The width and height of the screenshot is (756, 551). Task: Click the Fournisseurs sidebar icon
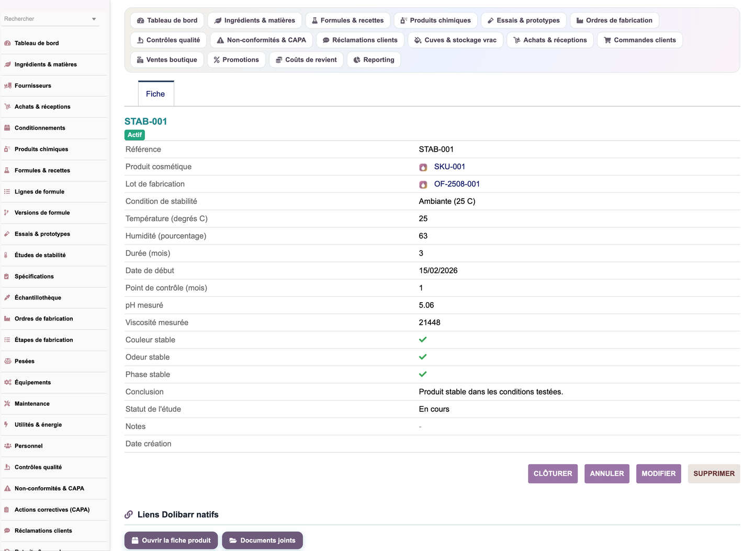pyautogui.click(x=7, y=86)
